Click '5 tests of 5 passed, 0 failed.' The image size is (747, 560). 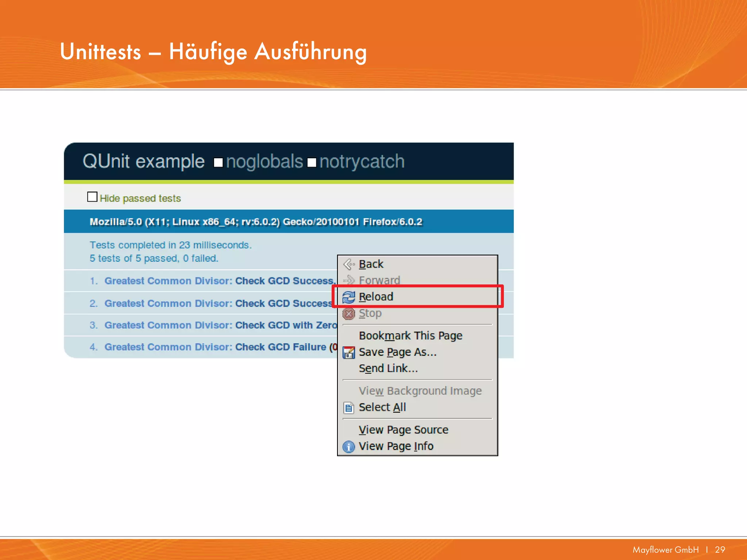[154, 258]
